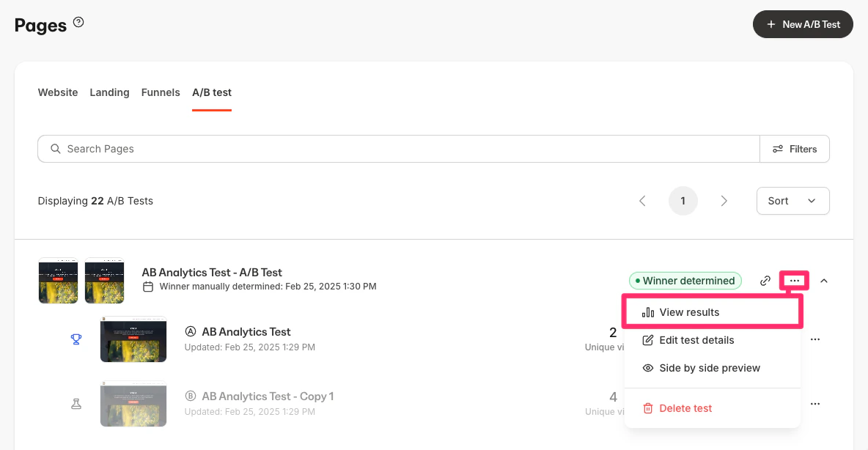Click the variant A circle badge

[x=191, y=331]
